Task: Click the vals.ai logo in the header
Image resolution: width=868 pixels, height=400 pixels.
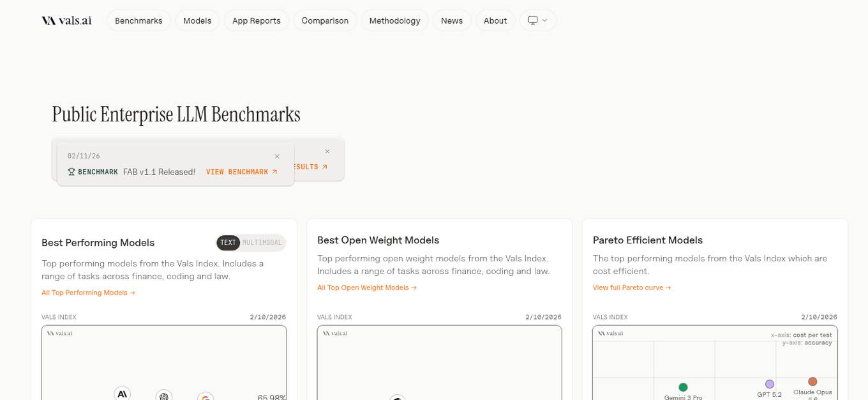Action: point(66,20)
